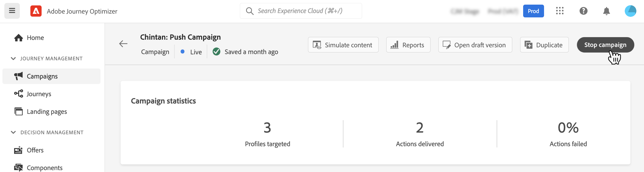Image resolution: width=644 pixels, height=172 pixels.
Task: Collapse the Decision Management section
Action: tap(13, 132)
